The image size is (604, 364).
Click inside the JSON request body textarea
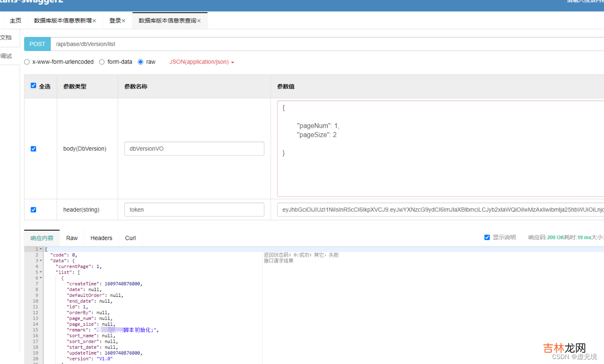click(441, 149)
